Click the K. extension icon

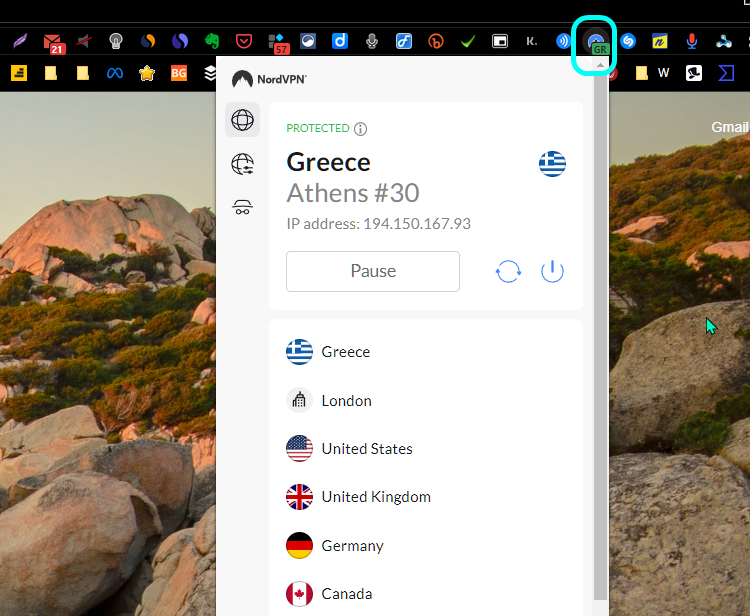tap(532, 41)
